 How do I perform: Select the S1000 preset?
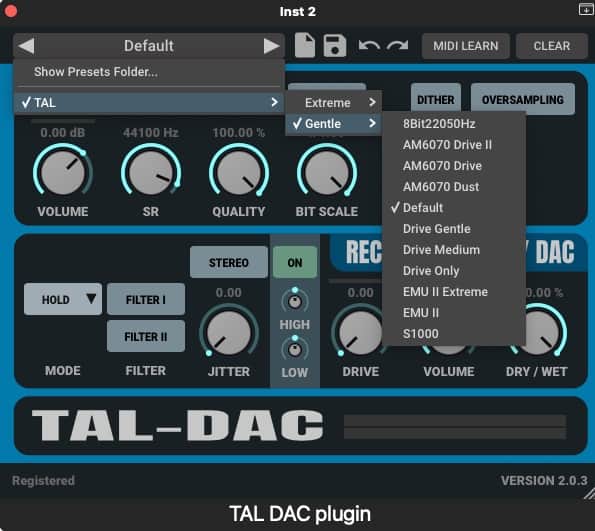tap(454, 334)
